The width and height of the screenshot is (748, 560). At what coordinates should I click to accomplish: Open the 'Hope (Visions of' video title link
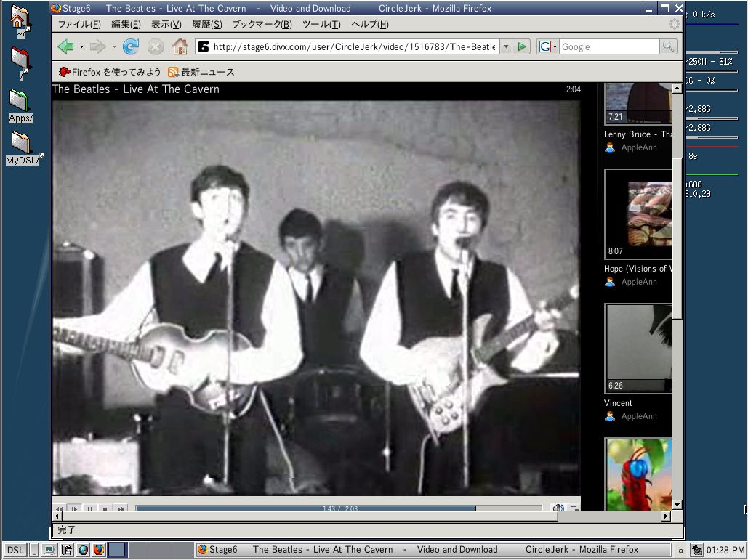tap(638, 268)
